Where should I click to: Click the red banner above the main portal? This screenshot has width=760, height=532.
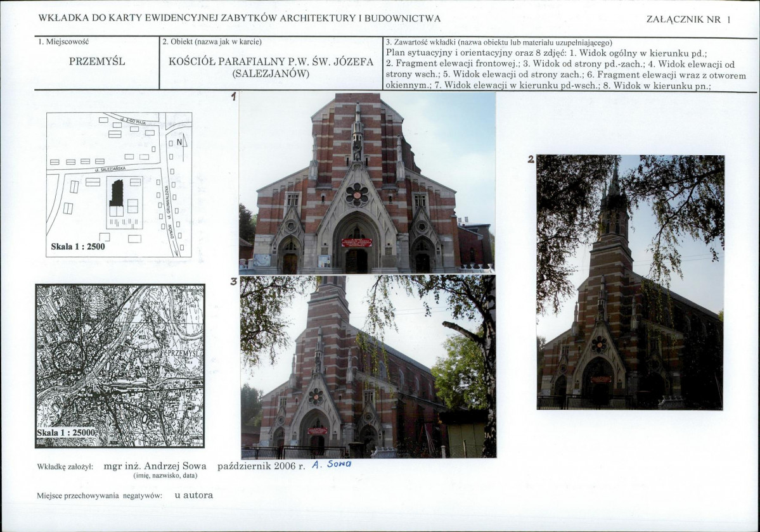(x=356, y=243)
